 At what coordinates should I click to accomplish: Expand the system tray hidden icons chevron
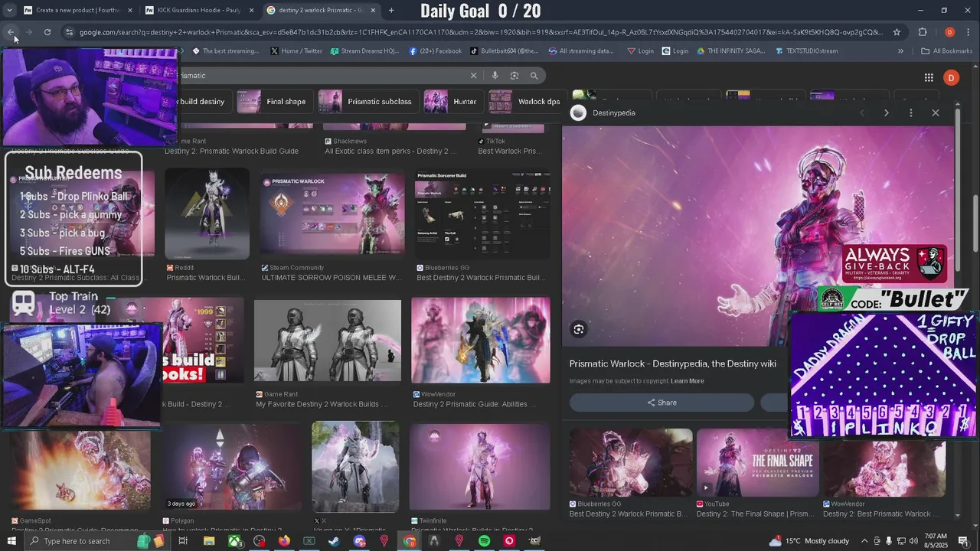point(864,541)
